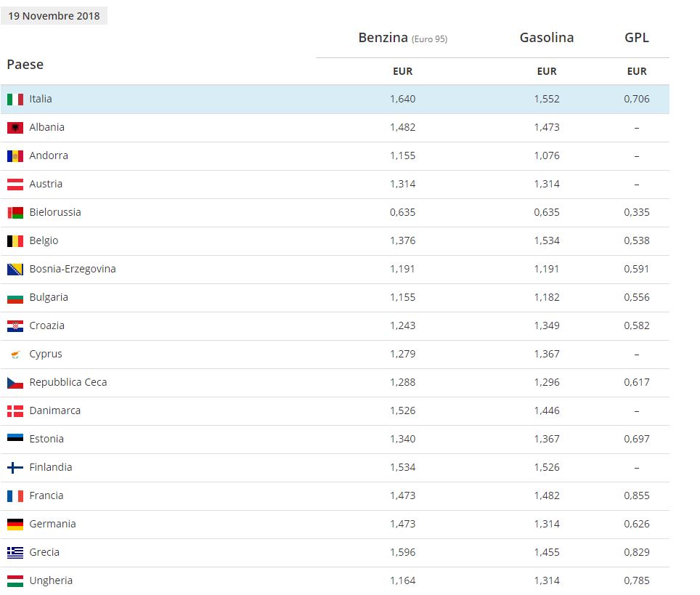Screen dimensions: 700x595
Task: Click the Belgium flag icon
Action: (15, 241)
